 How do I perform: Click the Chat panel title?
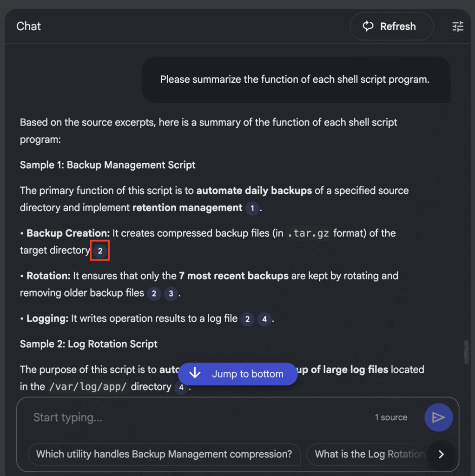[x=29, y=26]
